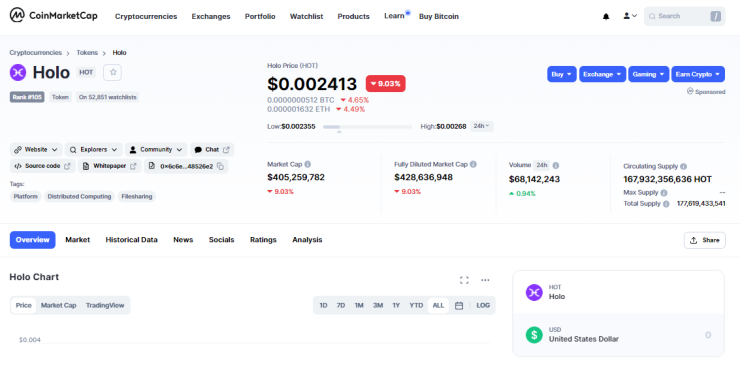The height and width of the screenshot is (365, 740).
Task: Open chart more options ellipsis
Action: pos(485,280)
